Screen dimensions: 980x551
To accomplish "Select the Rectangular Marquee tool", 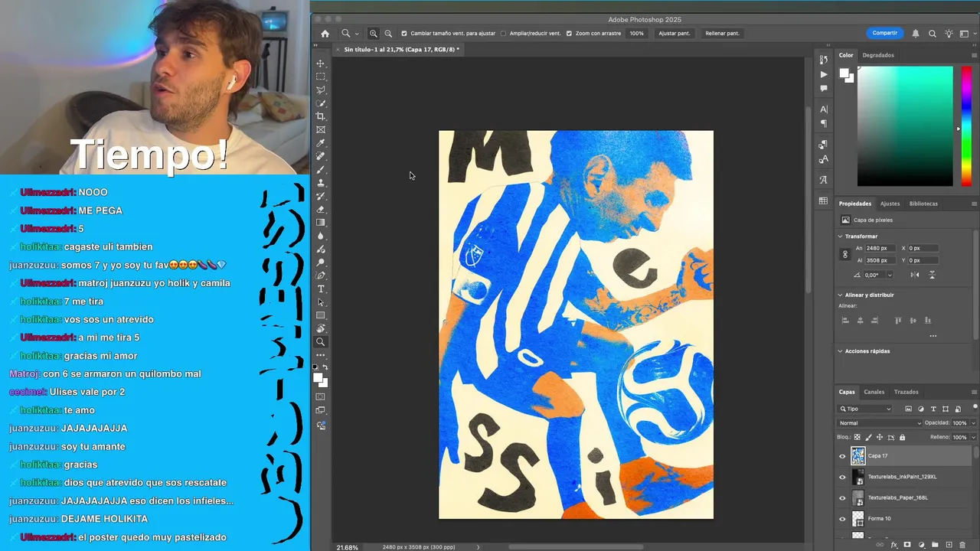I will 321,77.
